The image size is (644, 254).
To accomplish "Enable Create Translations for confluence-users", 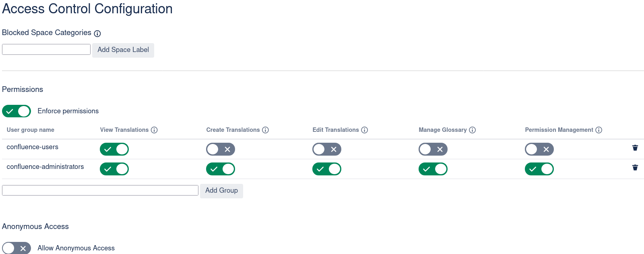I will click(x=220, y=149).
